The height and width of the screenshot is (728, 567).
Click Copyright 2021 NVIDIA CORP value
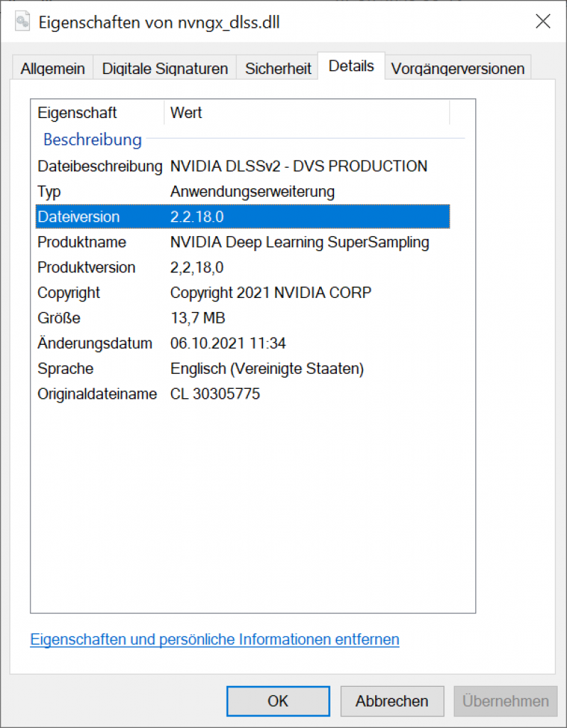click(271, 293)
